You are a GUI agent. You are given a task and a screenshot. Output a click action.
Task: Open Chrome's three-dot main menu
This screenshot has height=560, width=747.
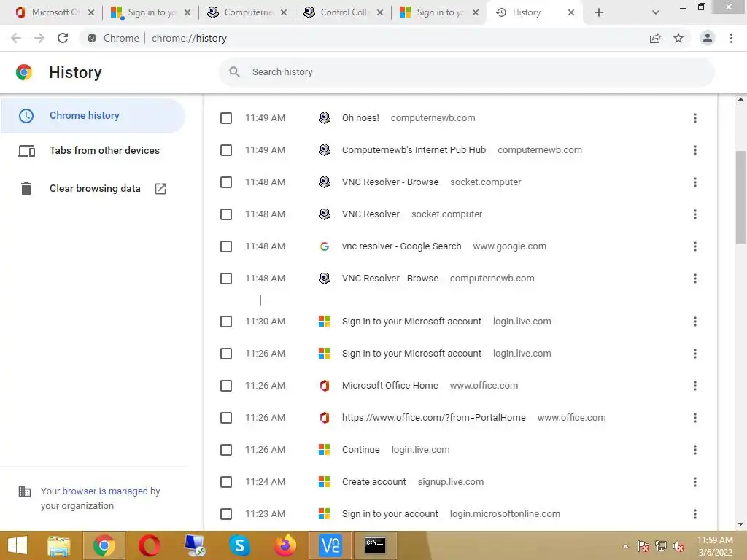(x=731, y=38)
